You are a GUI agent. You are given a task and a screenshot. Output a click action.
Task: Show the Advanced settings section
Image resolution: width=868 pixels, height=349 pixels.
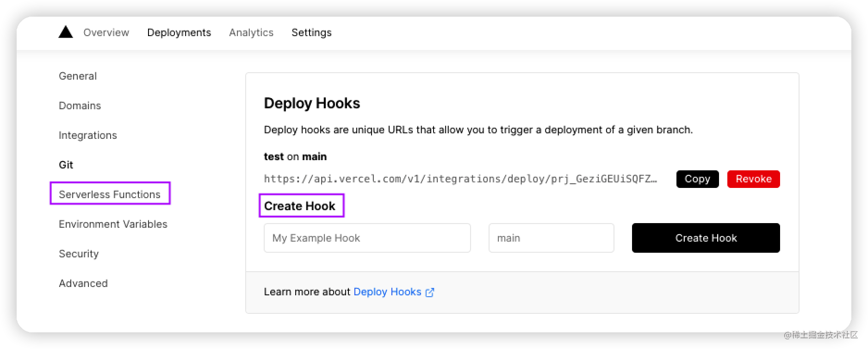[83, 283]
